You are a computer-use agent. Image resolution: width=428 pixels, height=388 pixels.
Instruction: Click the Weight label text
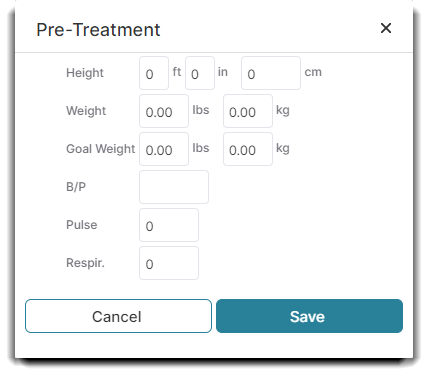pos(86,111)
